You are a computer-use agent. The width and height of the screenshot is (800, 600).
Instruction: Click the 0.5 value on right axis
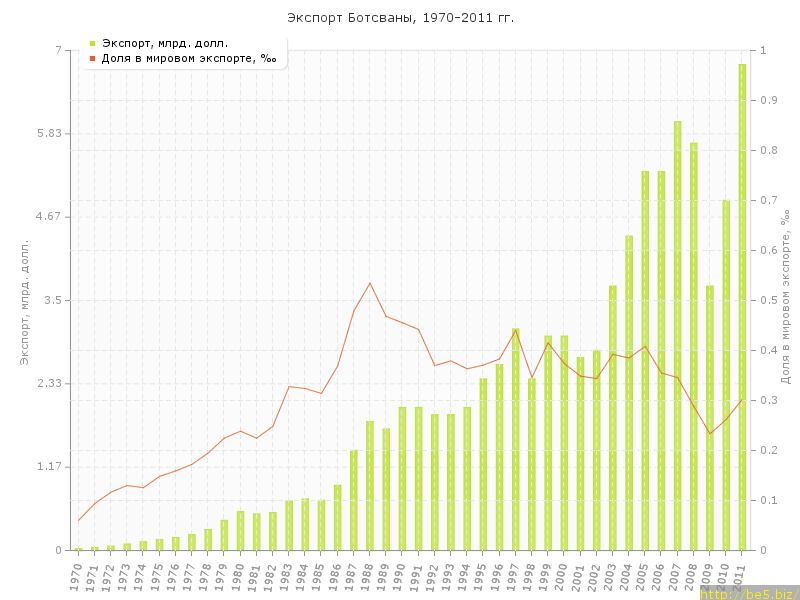click(x=768, y=300)
